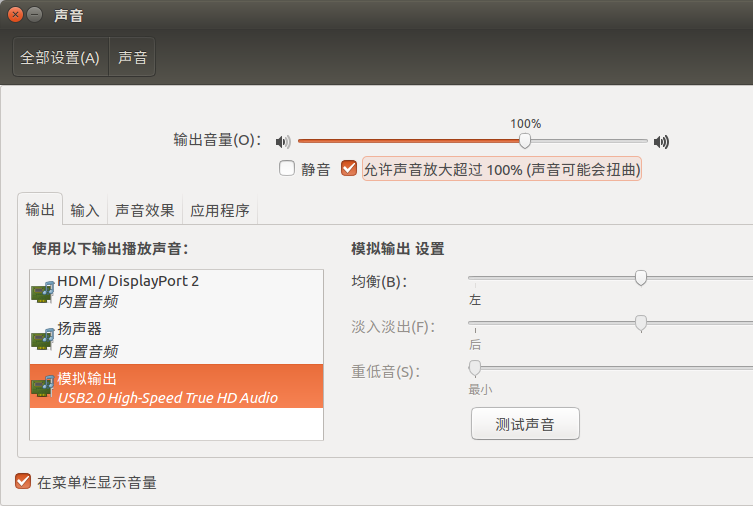Select 扬声器 内置音频 output device
753x506 pixels.
click(176, 340)
